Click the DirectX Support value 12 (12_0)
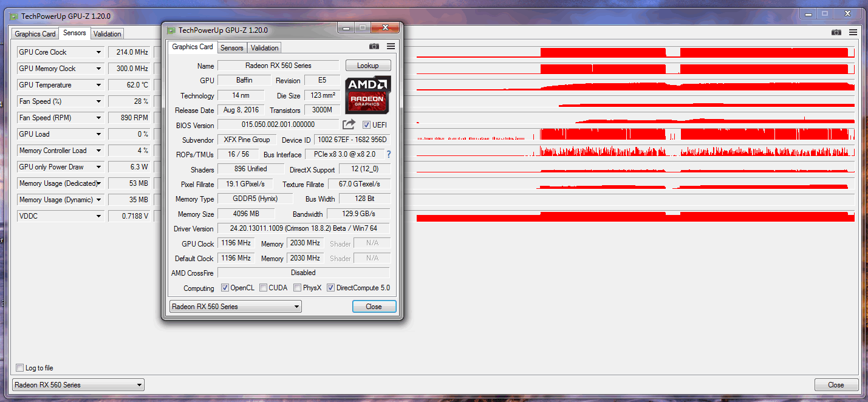Viewport: 868px width, 402px height. coord(364,169)
